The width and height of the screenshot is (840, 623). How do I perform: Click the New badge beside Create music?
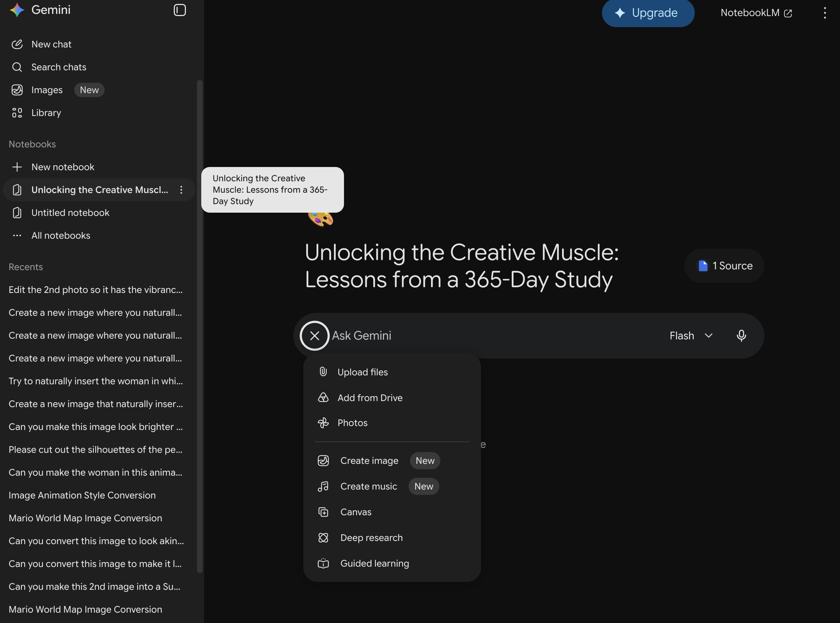point(424,486)
